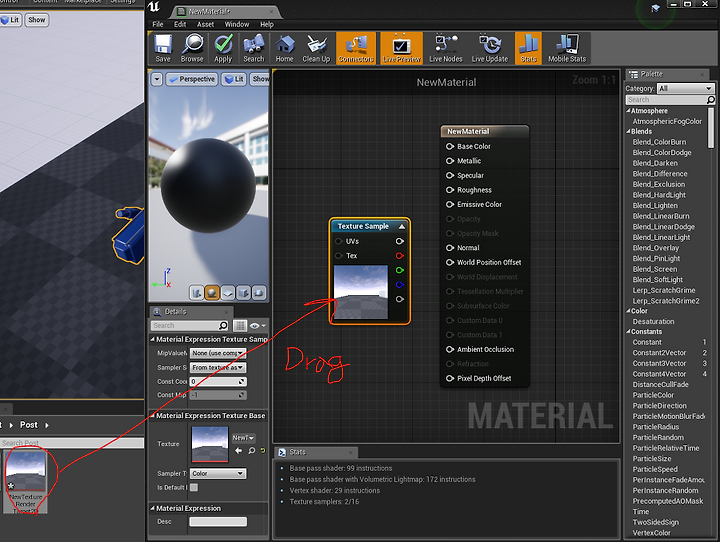Toggle the Stats toolbar button
The width and height of the screenshot is (720, 542).
click(x=528, y=48)
